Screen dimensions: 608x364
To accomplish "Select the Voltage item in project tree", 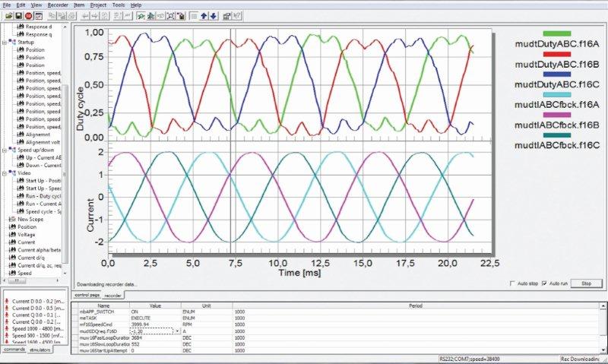I will coord(27,234).
